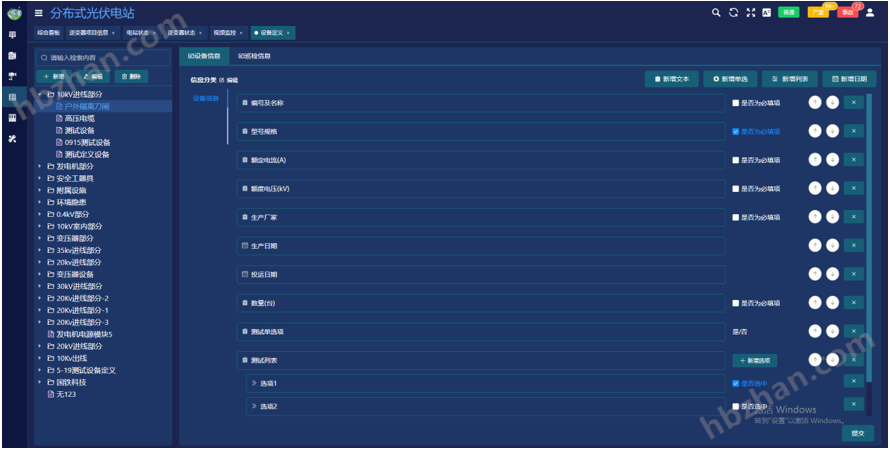890x451 pixels.
Task: Check 是否为必填项 for 编号及名称
Action: tap(736, 102)
